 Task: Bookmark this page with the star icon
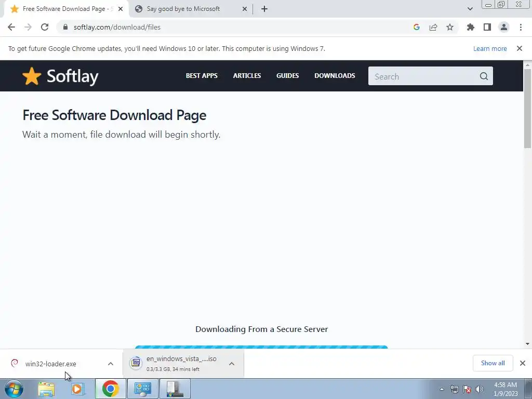450,27
